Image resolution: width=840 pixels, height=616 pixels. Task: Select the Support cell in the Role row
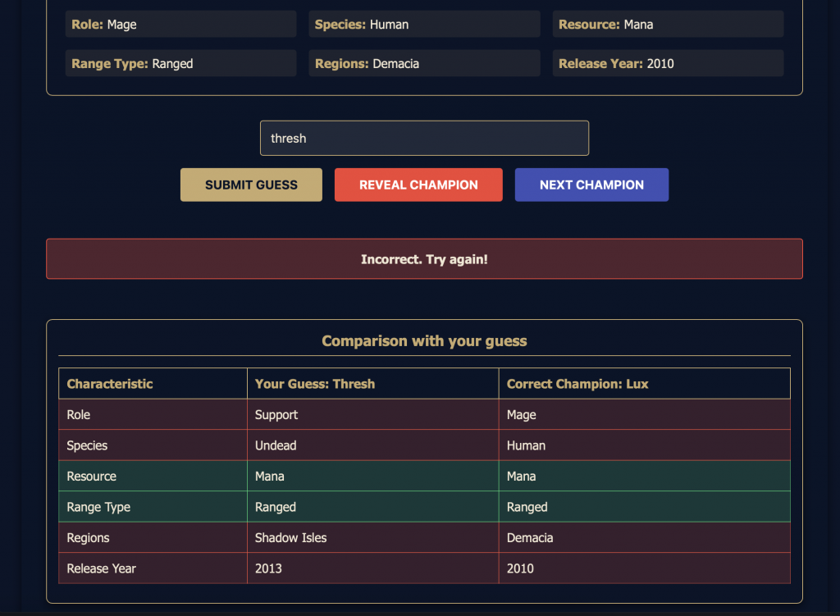[x=372, y=415]
